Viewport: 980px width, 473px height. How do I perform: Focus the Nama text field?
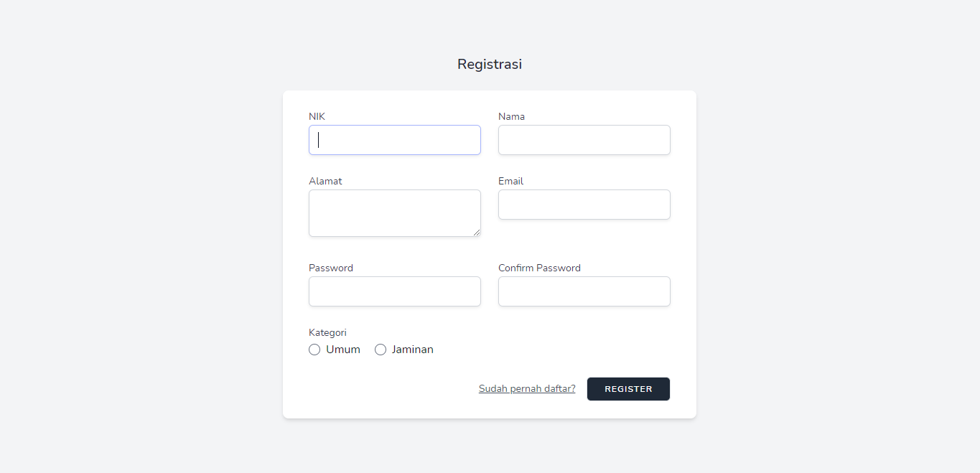pyautogui.click(x=584, y=140)
